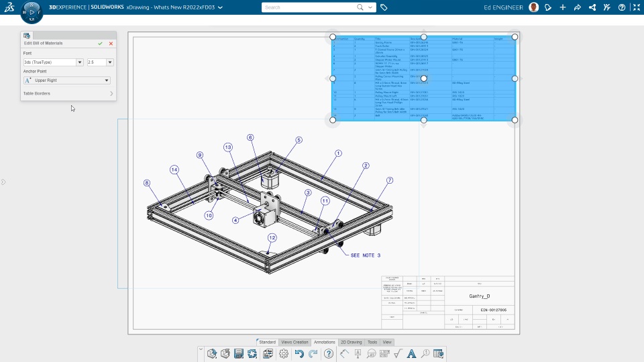Select the Text annotation A icon
644x362 pixels.
click(x=411, y=353)
